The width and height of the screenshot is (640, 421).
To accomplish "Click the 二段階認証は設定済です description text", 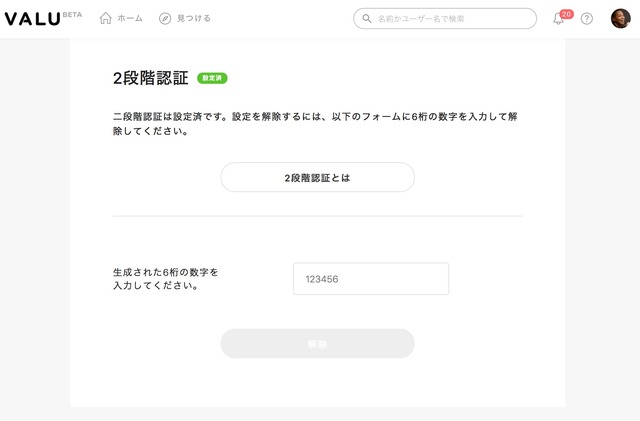I will (315, 124).
